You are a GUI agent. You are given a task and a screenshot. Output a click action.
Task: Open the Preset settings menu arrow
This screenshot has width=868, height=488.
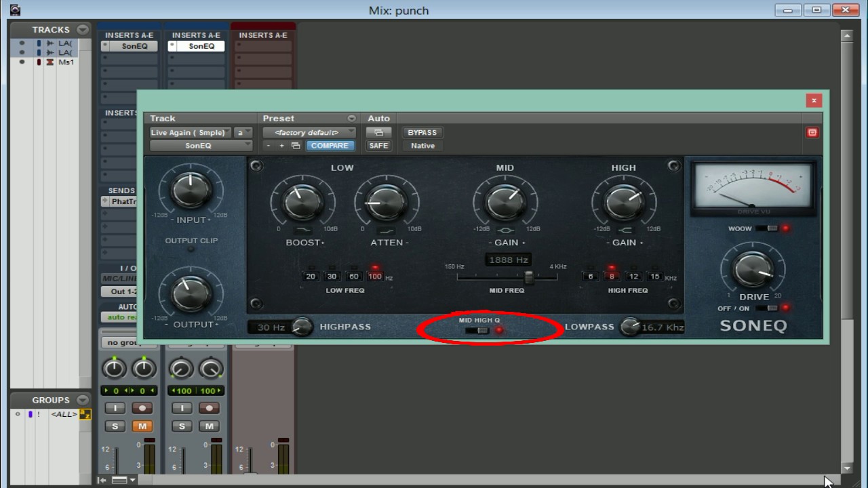click(x=351, y=119)
